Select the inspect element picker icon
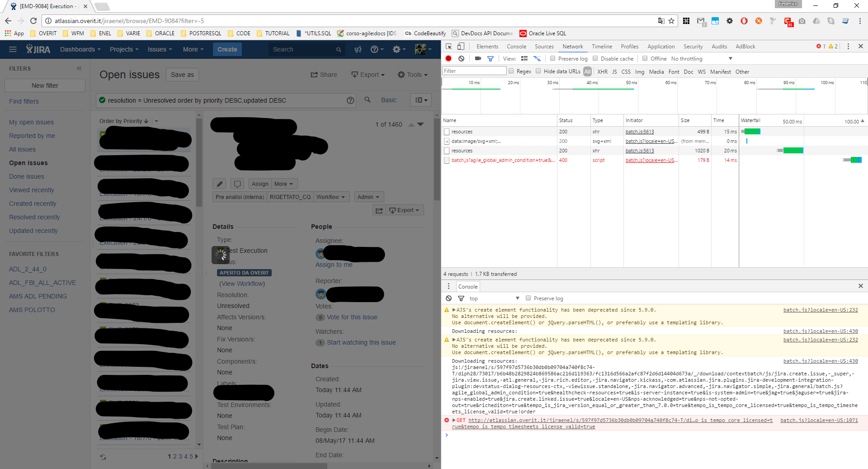The image size is (868, 469). point(448,46)
